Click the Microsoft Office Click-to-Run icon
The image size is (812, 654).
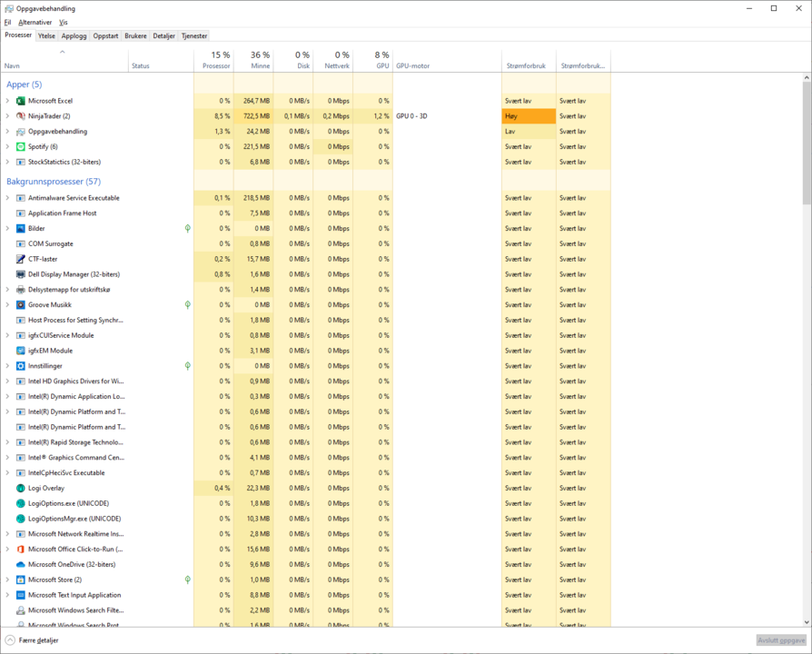click(21, 549)
